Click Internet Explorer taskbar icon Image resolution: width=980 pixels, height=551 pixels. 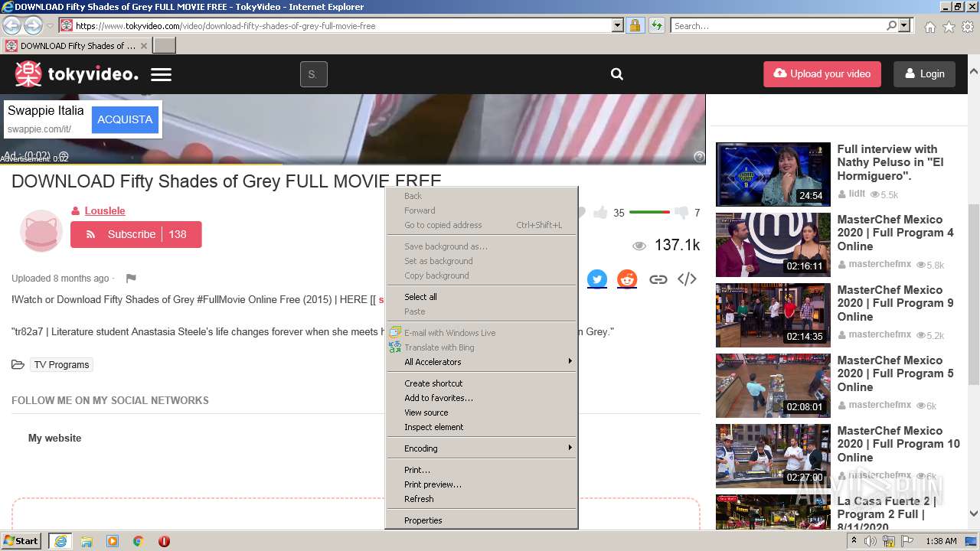pos(60,541)
